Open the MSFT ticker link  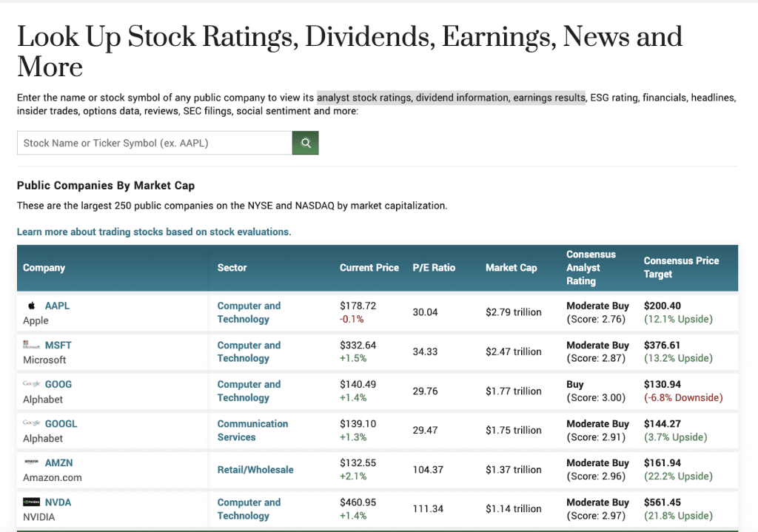pyautogui.click(x=58, y=345)
